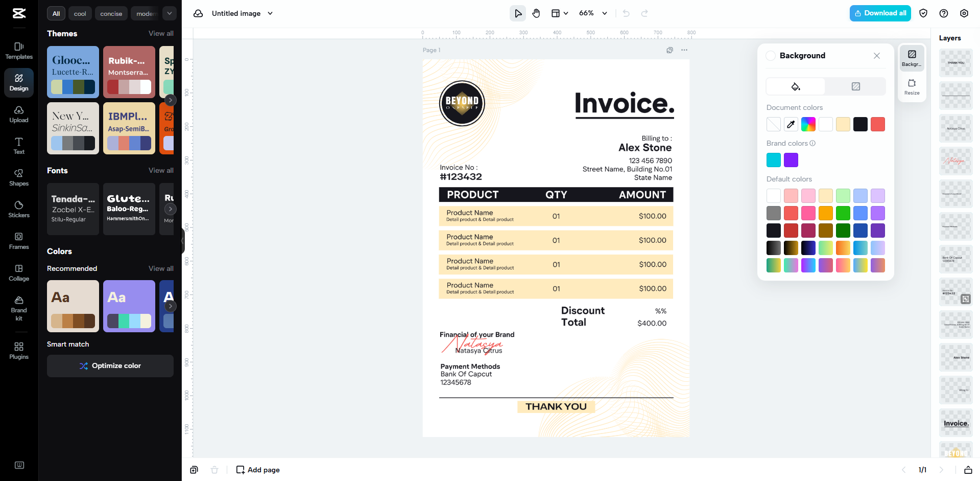Image resolution: width=980 pixels, height=481 pixels.
Task: Open the Shapes panel
Action: click(18, 177)
